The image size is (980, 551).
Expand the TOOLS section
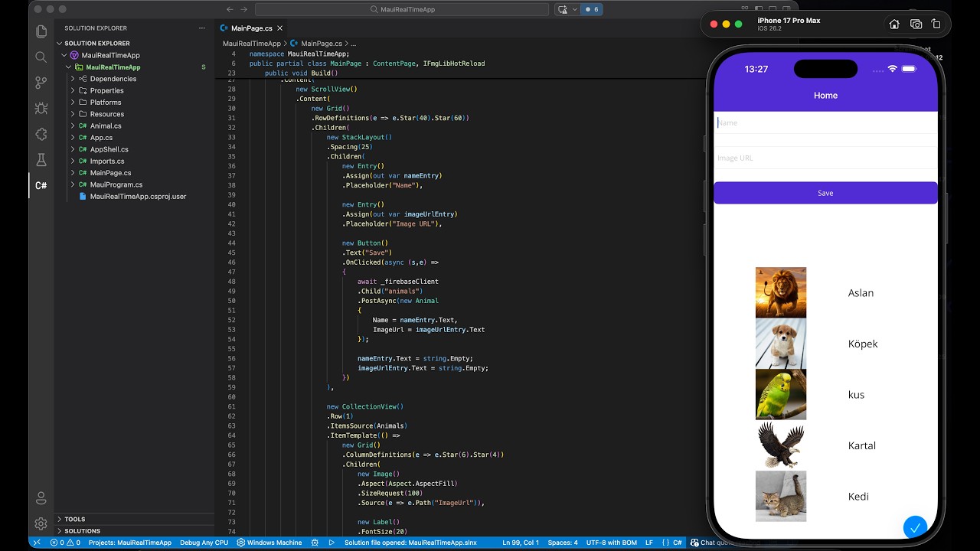[135, 519]
